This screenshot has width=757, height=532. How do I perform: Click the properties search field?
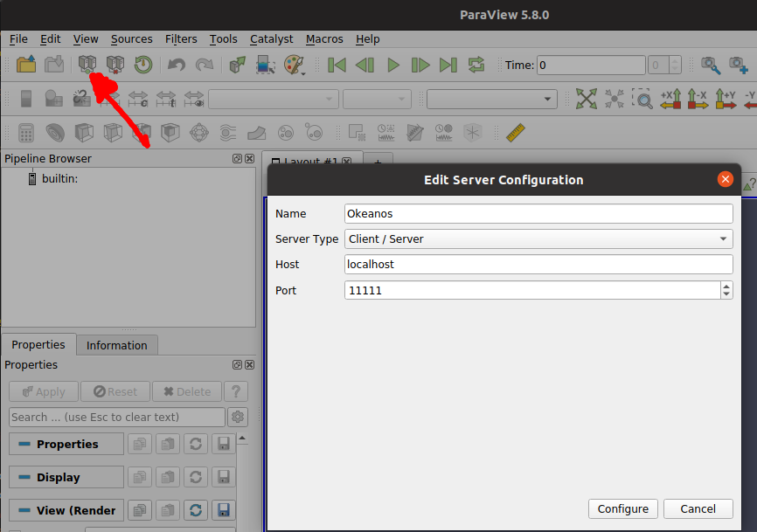[x=117, y=417]
